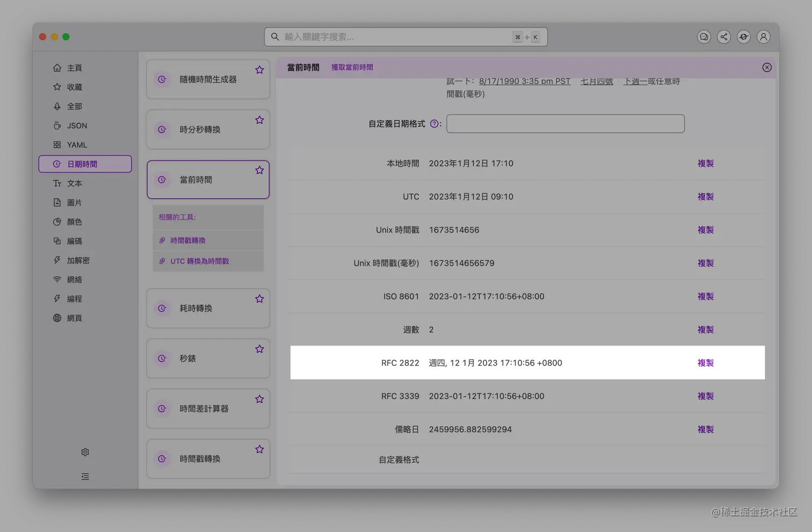Image resolution: width=812 pixels, height=532 pixels.
Task: Click the 文本 text category icon
Action: click(57, 184)
